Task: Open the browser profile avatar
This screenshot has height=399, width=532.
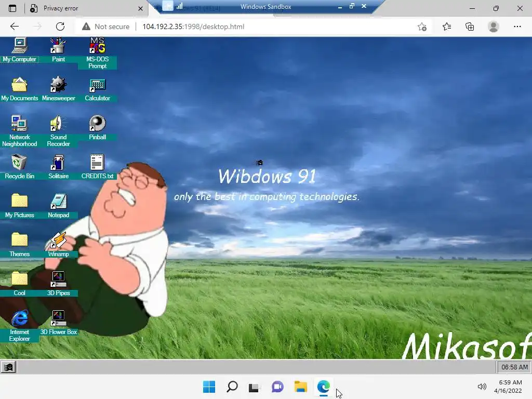Action: (494, 26)
